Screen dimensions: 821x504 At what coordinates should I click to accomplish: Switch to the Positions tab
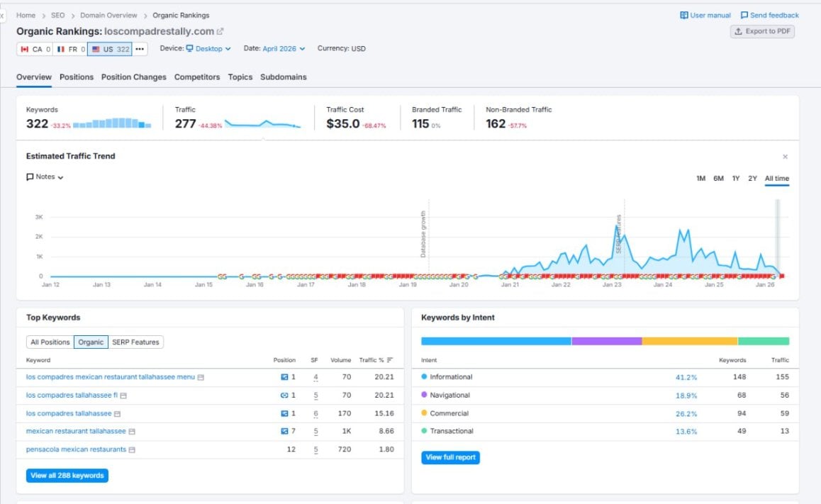point(77,77)
